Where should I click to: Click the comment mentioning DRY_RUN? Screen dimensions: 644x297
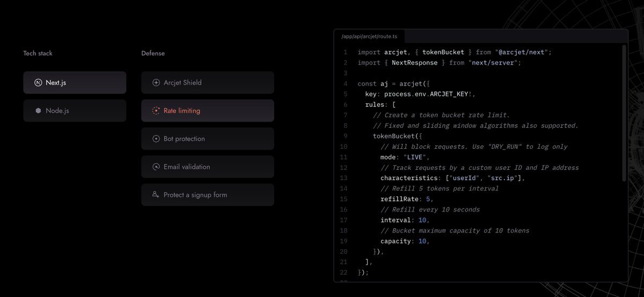[x=474, y=147]
